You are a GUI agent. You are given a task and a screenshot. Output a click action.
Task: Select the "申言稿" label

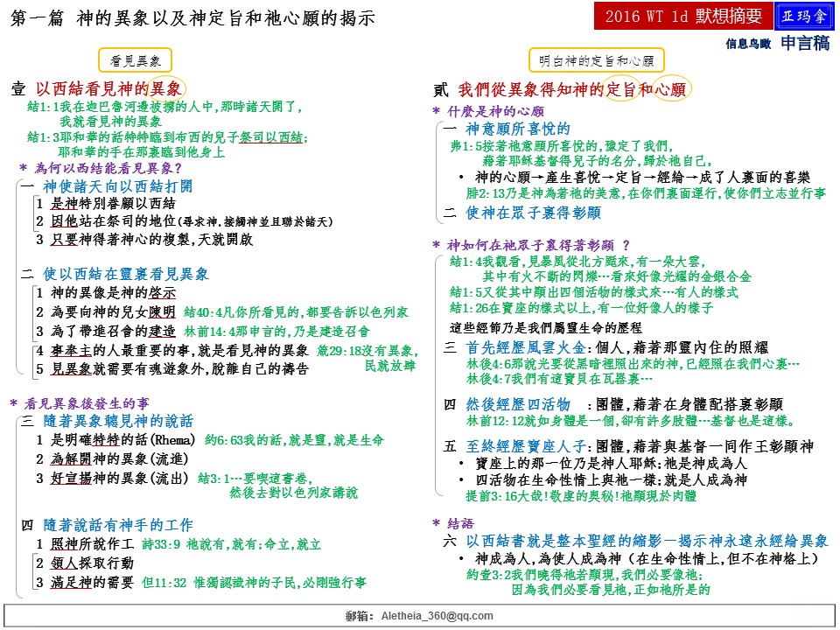(x=805, y=43)
